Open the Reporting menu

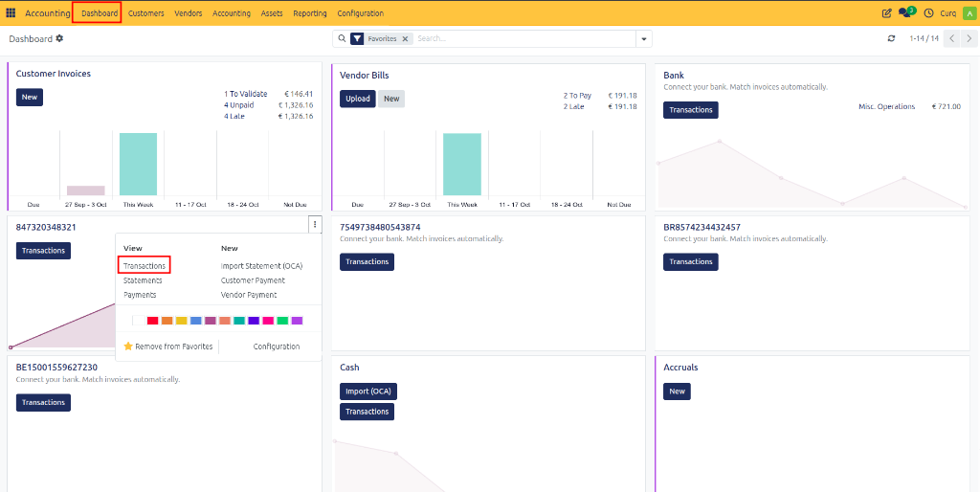pos(309,13)
